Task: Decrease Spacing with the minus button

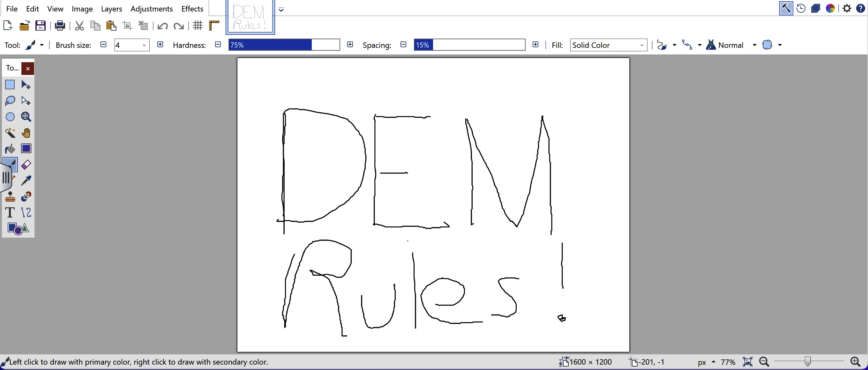Action: [403, 45]
